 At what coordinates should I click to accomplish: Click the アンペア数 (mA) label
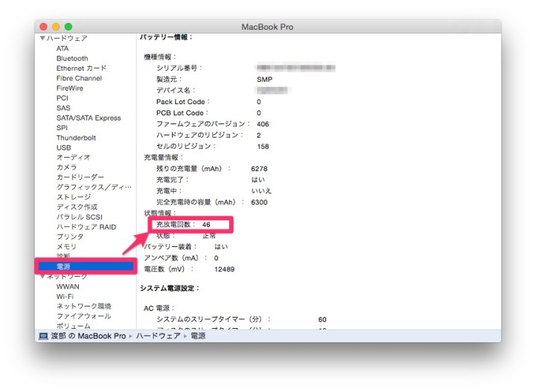(x=176, y=258)
